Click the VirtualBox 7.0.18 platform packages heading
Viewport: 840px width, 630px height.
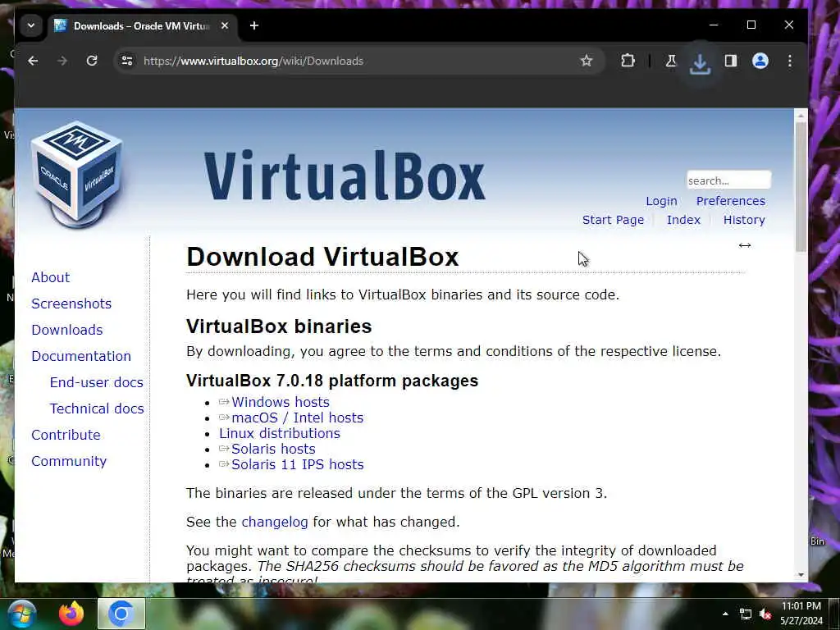click(332, 381)
